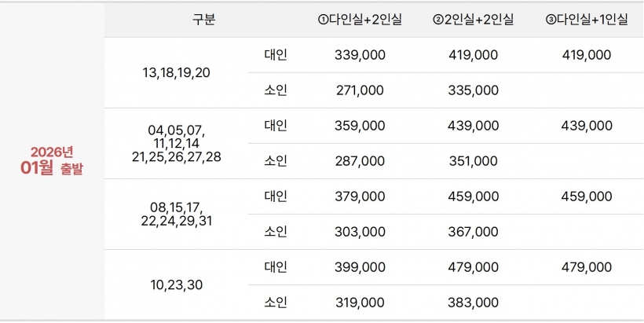Select the 303,000 child price

click(x=360, y=232)
